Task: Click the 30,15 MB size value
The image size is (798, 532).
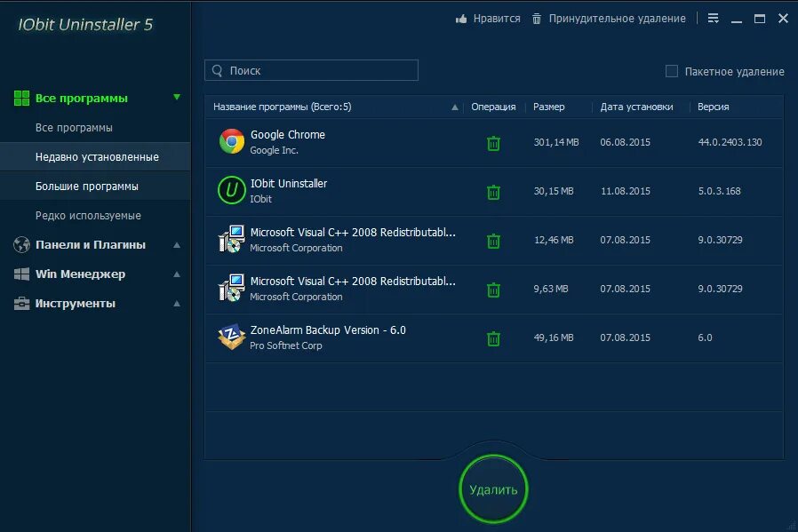Action: 554,191
